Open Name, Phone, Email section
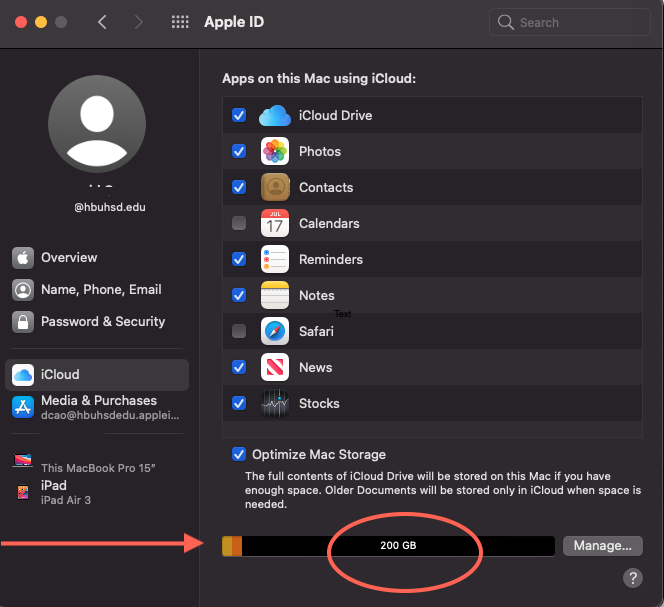The image size is (664, 607). 97,290
